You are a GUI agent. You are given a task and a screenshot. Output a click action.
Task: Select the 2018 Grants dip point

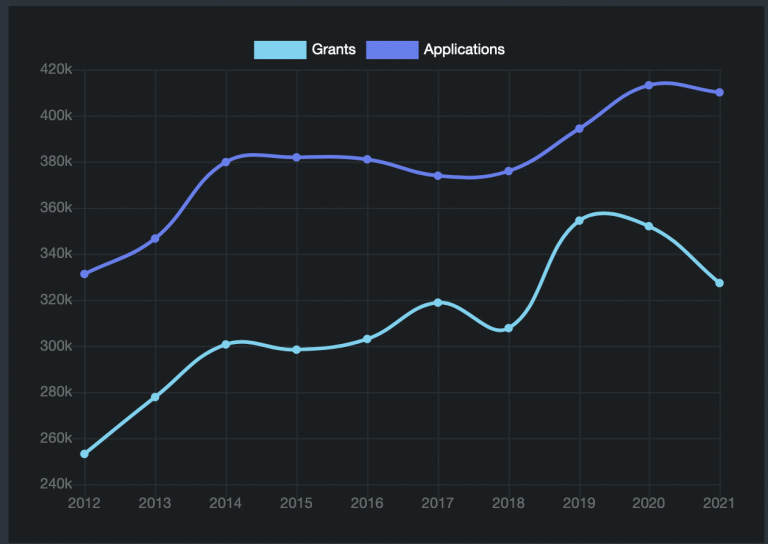[508, 328]
